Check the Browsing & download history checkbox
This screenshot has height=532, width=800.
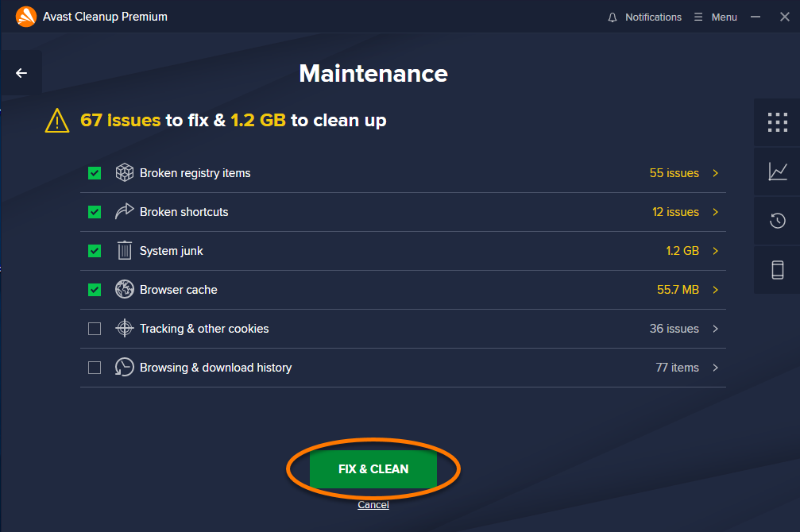(95, 368)
